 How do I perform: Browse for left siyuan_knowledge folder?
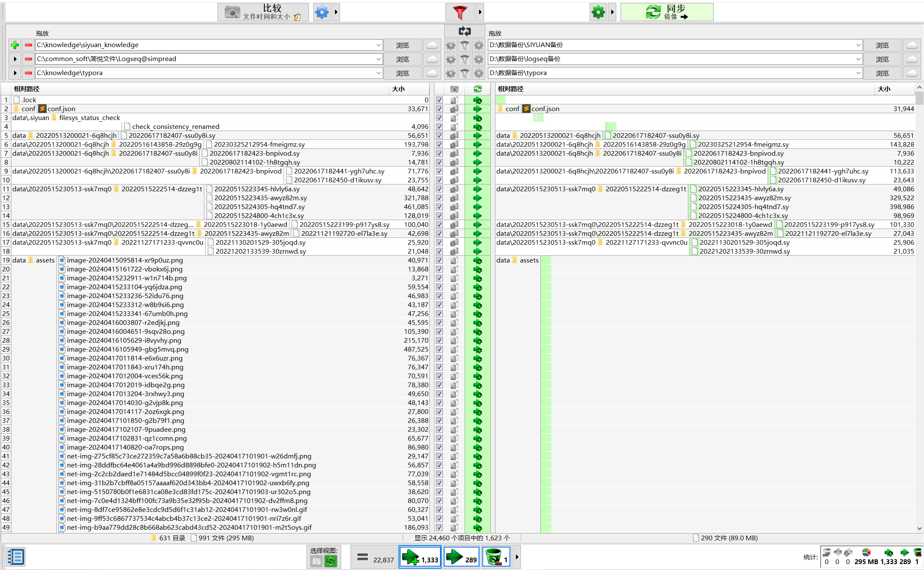[403, 45]
